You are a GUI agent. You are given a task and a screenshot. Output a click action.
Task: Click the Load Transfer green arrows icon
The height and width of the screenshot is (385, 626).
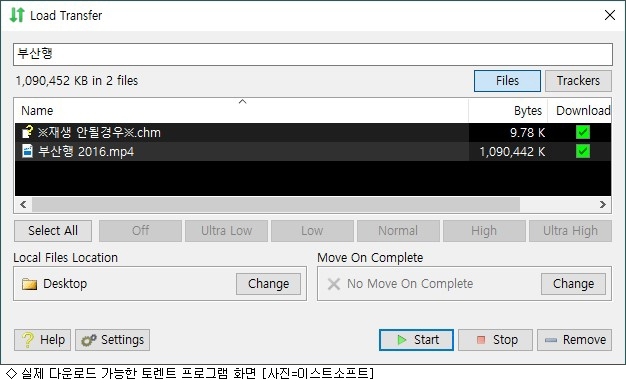17,15
